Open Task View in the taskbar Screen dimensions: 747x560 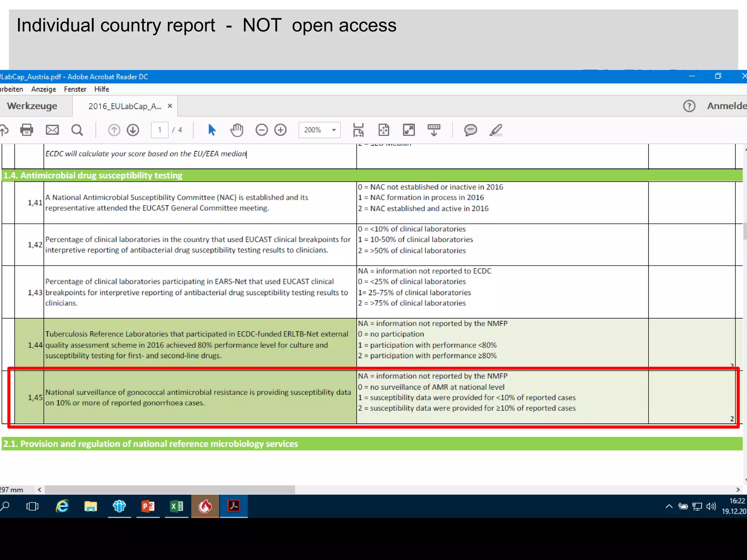pyautogui.click(x=32, y=506)
